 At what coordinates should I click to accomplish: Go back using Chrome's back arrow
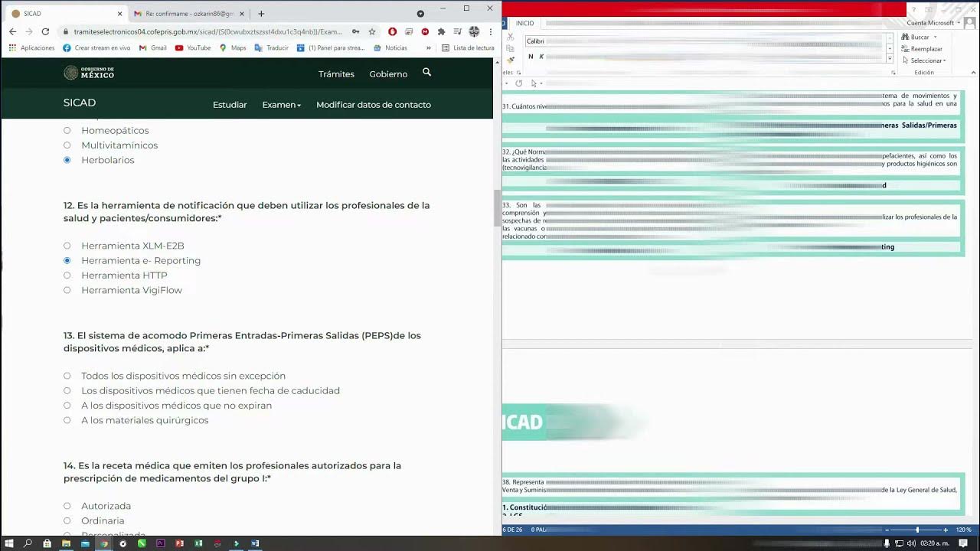pyautogui.click(x=12, y=31)
